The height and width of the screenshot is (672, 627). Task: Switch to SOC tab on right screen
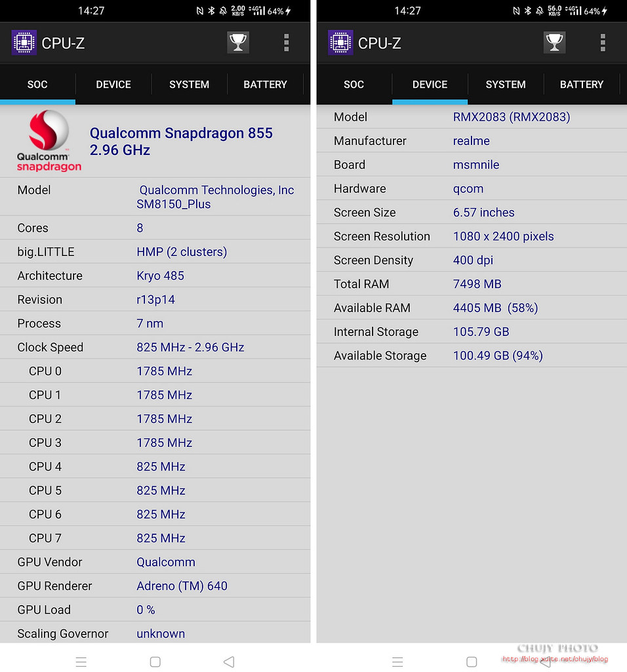354,85
